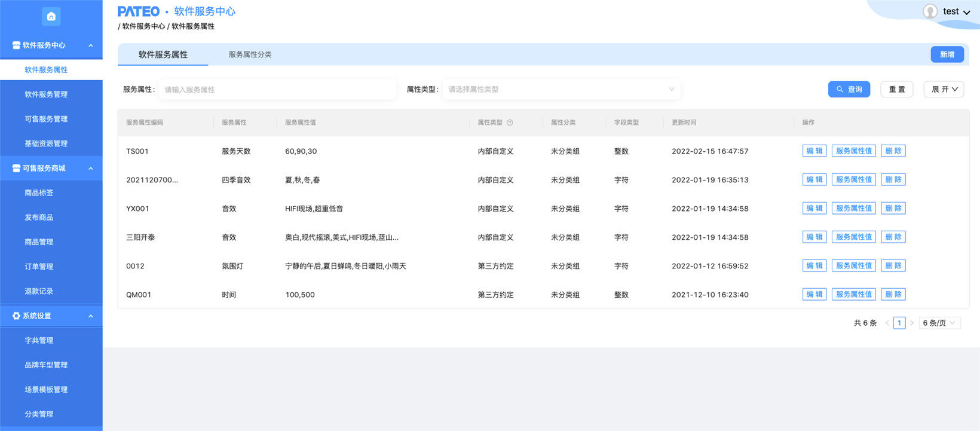The width and height of the screenshot is (980, 431).
Task: Open 服务属性值 for TS001 row
Action: [854, 151]
